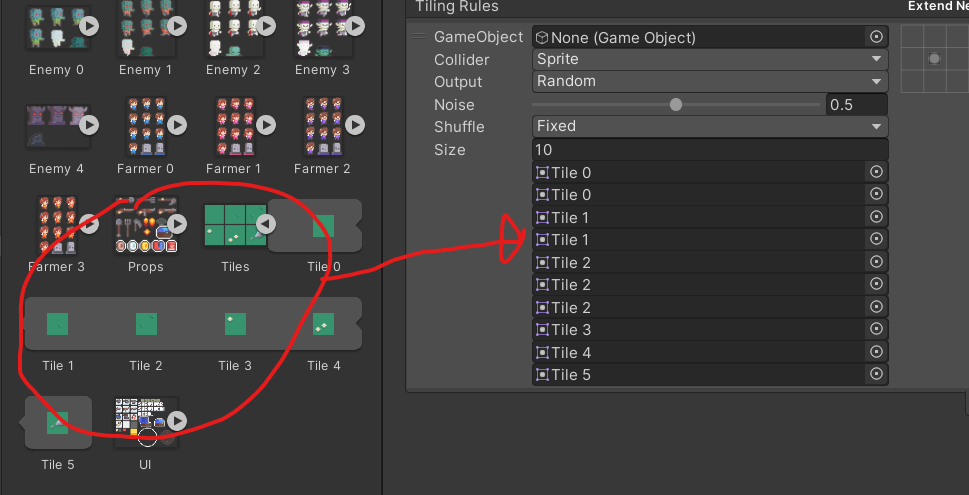
Task: Expand the Enemy 0 sprite sheet arrow
Action: point(89,26)
